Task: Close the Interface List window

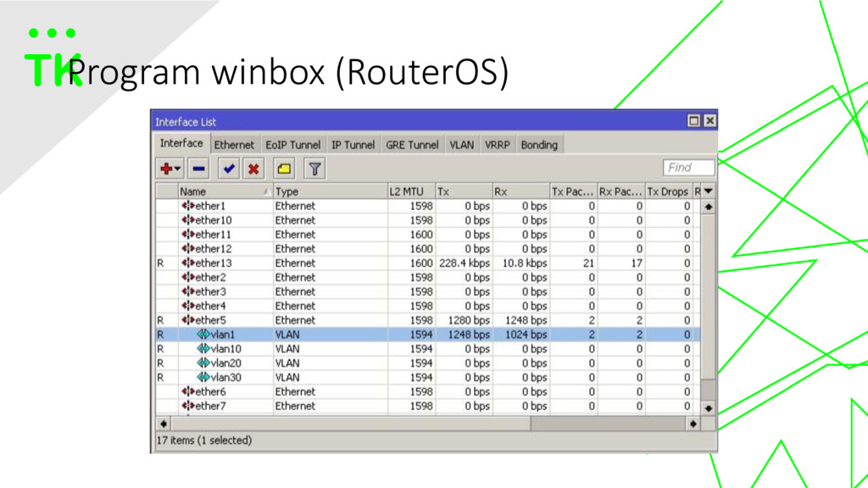Action: (x=709, y=120)
